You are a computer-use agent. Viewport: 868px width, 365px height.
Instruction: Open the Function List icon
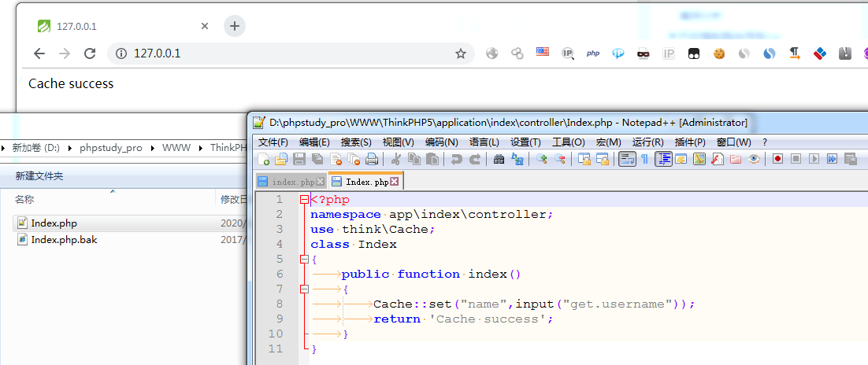pyautogui.click(x=718, y=159)
